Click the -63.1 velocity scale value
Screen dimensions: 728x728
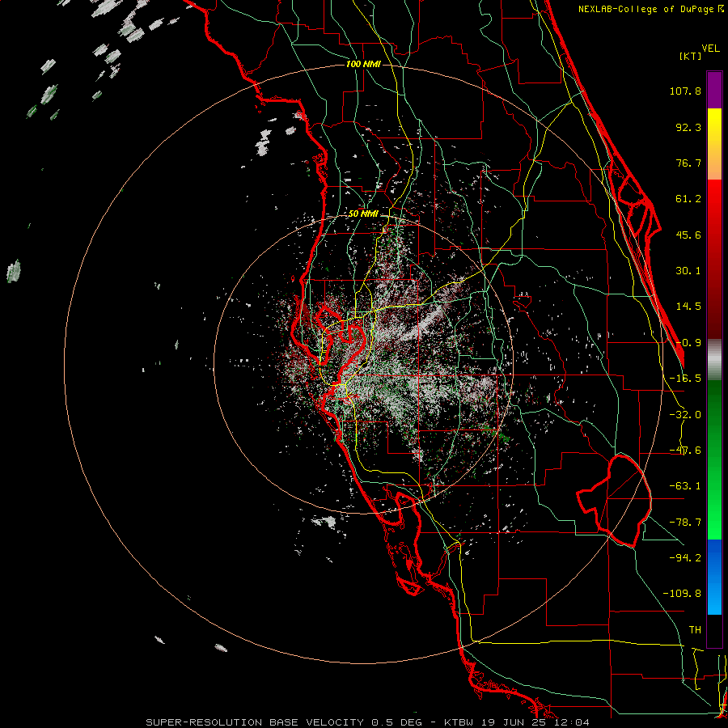685,486
